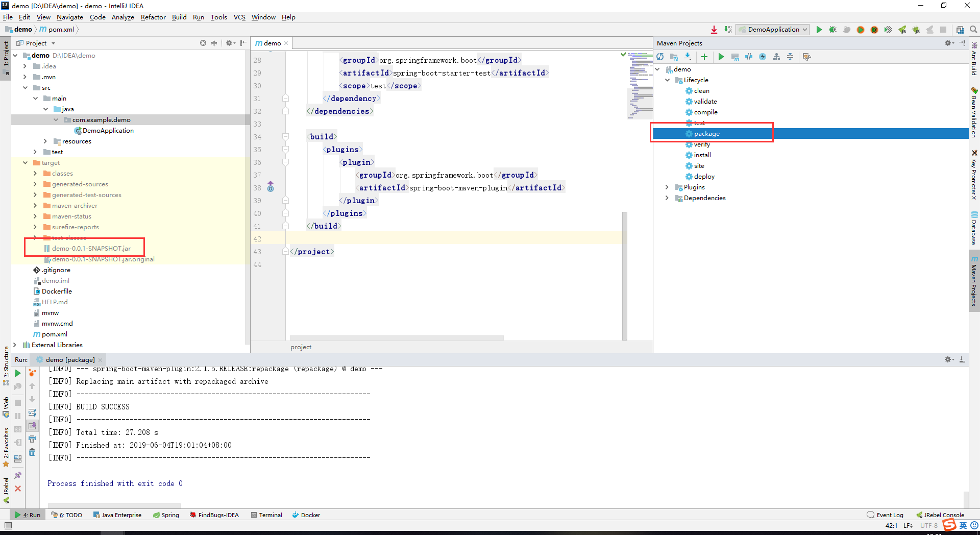Open the JRebel Console button

coord(940,515)
